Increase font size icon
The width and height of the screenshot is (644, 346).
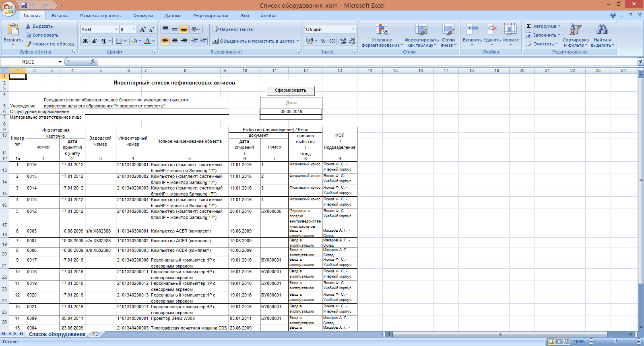142,29
